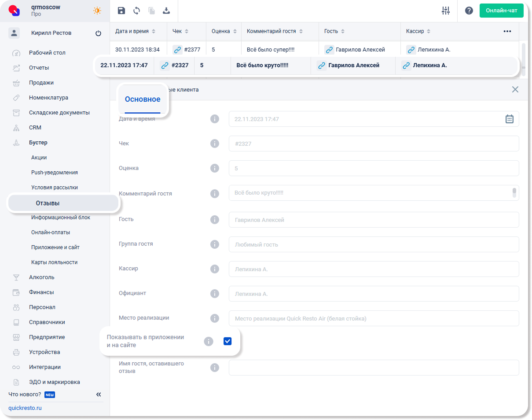This screenshot has height=420, width=532.
Task: Open table columns three-dot menu
Action: (507, 31)
